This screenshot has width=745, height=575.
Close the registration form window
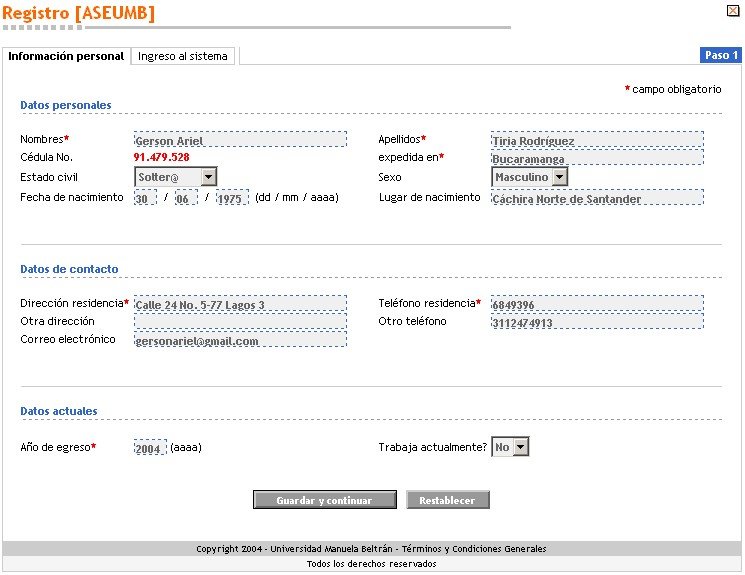(x=732, y=10)
